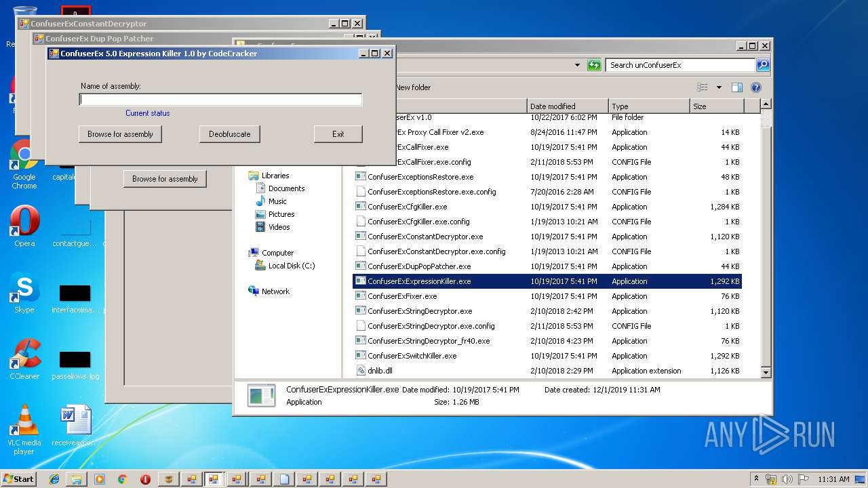The image size is (868, 488).
Task: Click the Explorer help icon
Action: [x=756, y=87]
